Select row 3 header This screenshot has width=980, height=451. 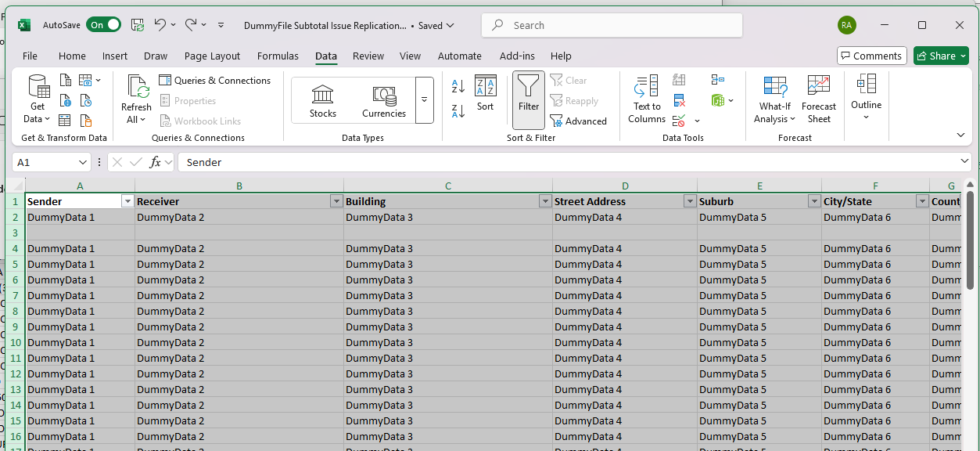coord(15,233)
